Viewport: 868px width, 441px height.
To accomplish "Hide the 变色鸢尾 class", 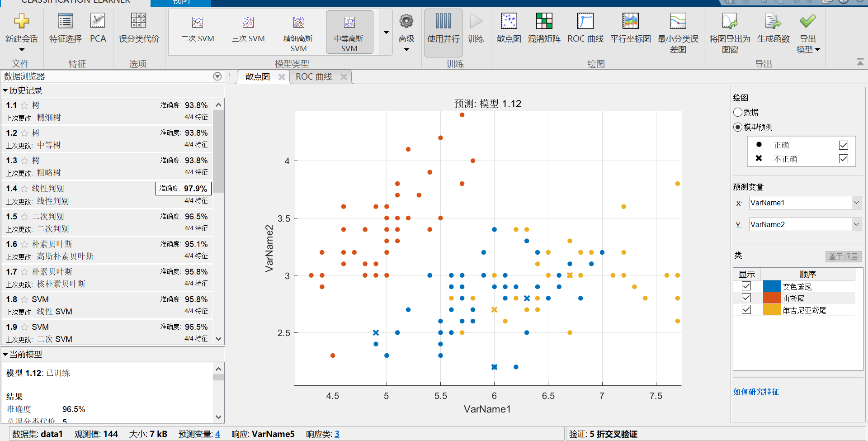I will pos(746,286).
